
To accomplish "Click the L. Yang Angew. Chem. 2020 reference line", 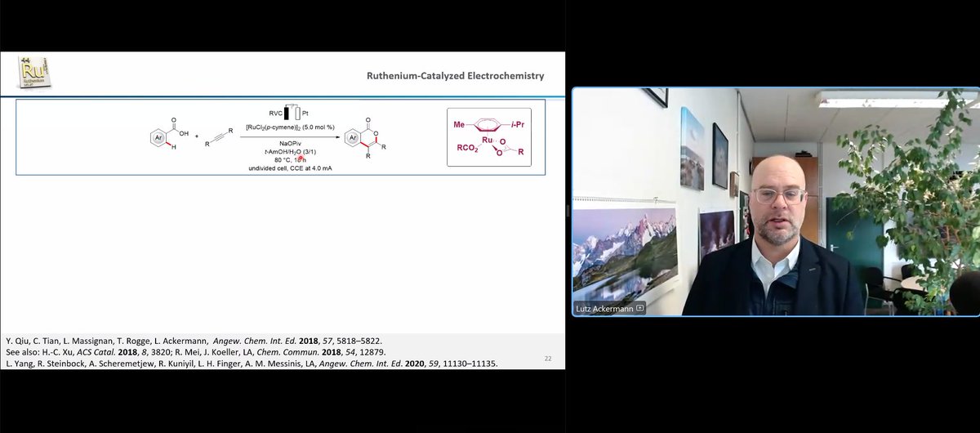I will (x=251, y=363).
